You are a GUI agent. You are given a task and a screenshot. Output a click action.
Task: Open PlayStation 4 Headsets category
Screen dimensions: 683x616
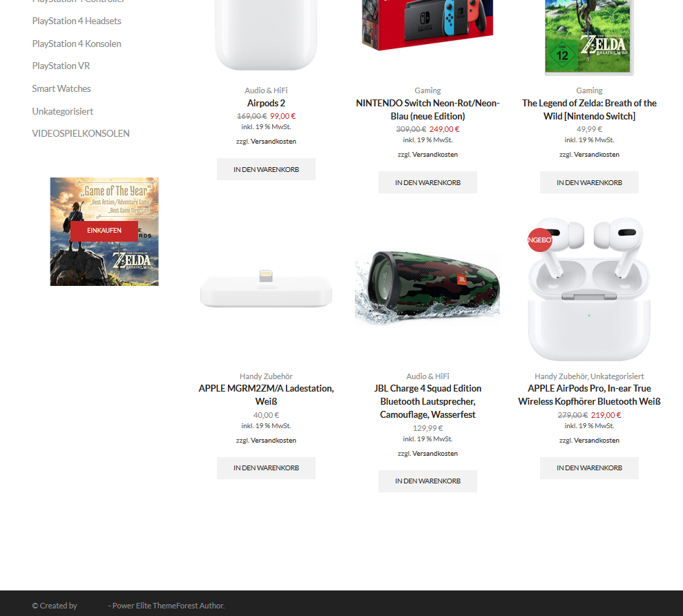77,21
